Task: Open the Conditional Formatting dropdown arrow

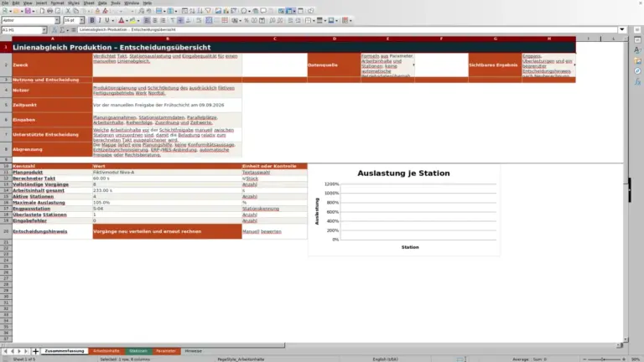Action: [351, 20]
